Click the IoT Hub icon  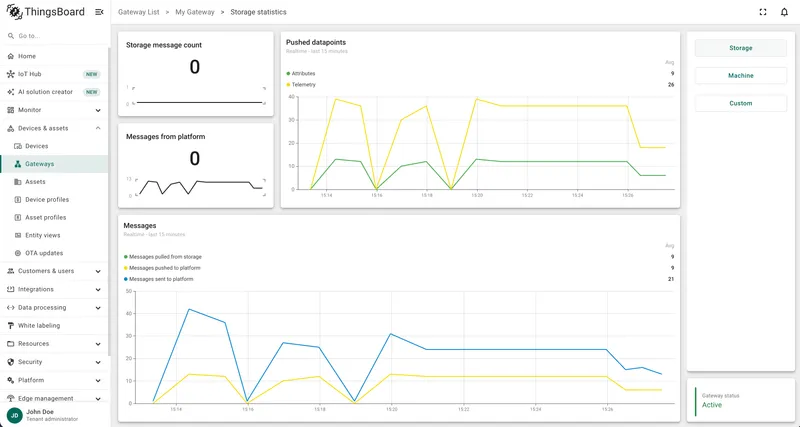click(11, 74)
